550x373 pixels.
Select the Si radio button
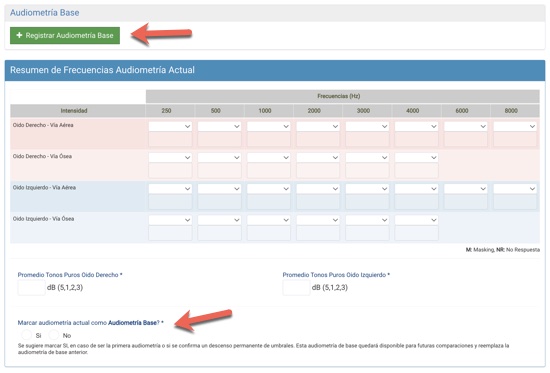pyautogui.click(x=27, y=335)
